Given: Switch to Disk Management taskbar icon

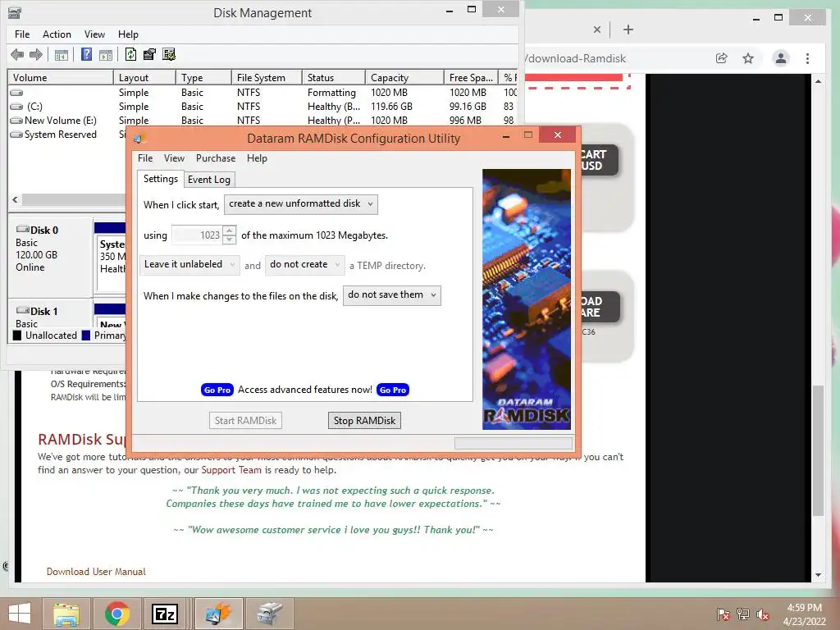Looking at the screenshot, I should [269, 614].
